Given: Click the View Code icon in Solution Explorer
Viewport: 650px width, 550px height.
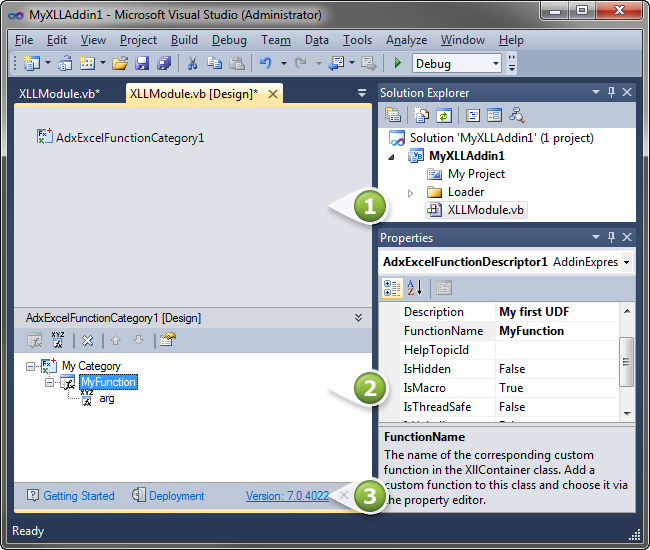Looking at the screenshot, I should point(473,115).
